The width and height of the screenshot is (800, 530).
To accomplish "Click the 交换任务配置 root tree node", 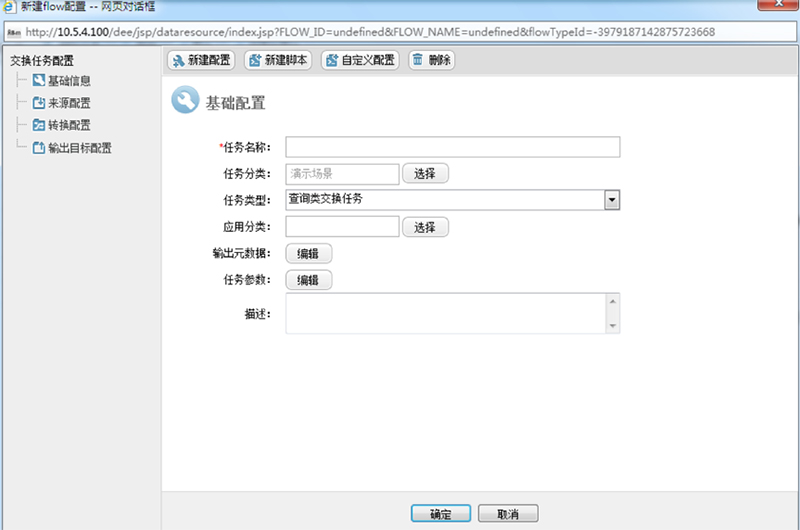I will tap(42, 60).
